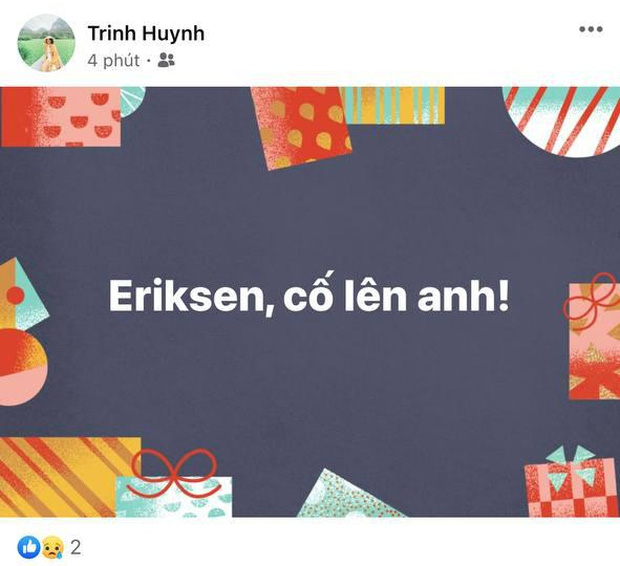Show who reacted via the count 2
The width and height of the screenshot is (620, 566).
tap(76, 547)
